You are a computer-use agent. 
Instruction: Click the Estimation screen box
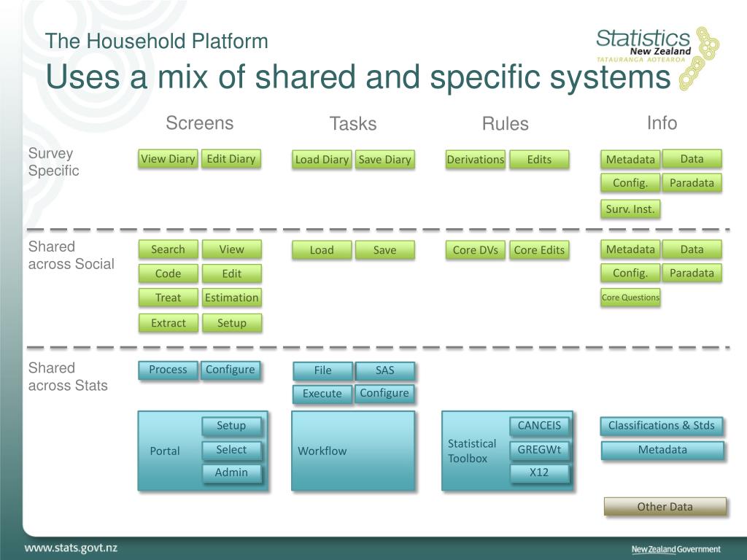[x=231, y=297]
